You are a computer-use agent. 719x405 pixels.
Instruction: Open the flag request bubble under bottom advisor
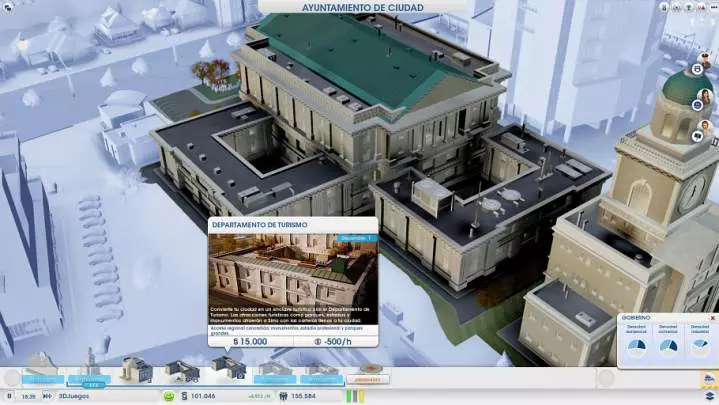pyautogui.click(x=697, y=136)
